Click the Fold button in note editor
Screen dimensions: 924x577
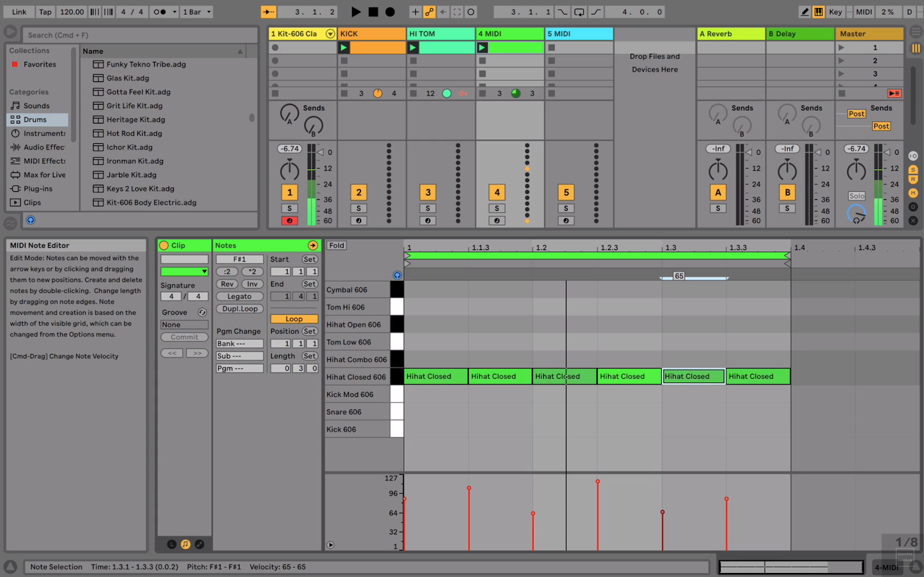click(x=336, y=245)
